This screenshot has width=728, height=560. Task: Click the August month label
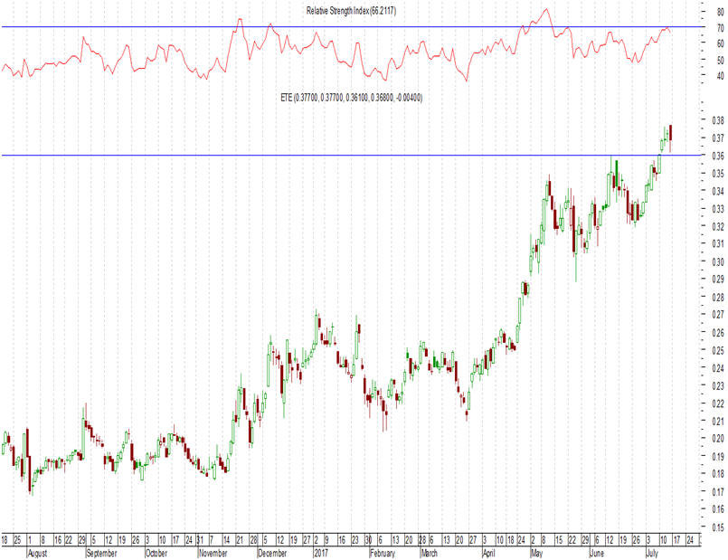(38, 553)
